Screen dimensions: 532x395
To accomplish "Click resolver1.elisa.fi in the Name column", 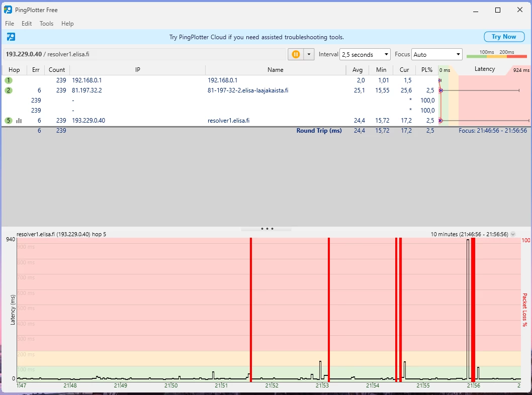I will tap(228, 121).
